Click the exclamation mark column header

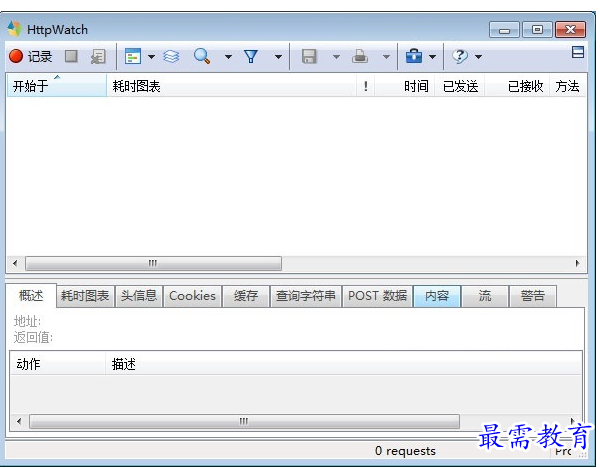(365, 86)
